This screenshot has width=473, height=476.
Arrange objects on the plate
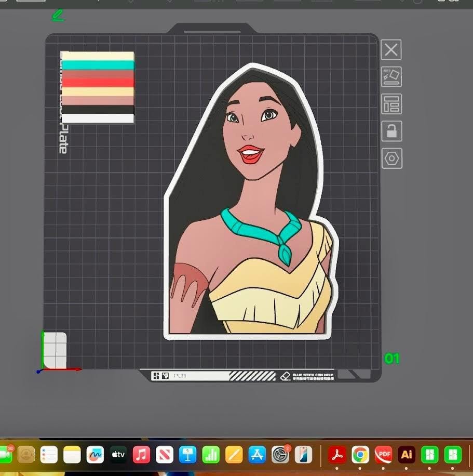[x=391, y=104]
